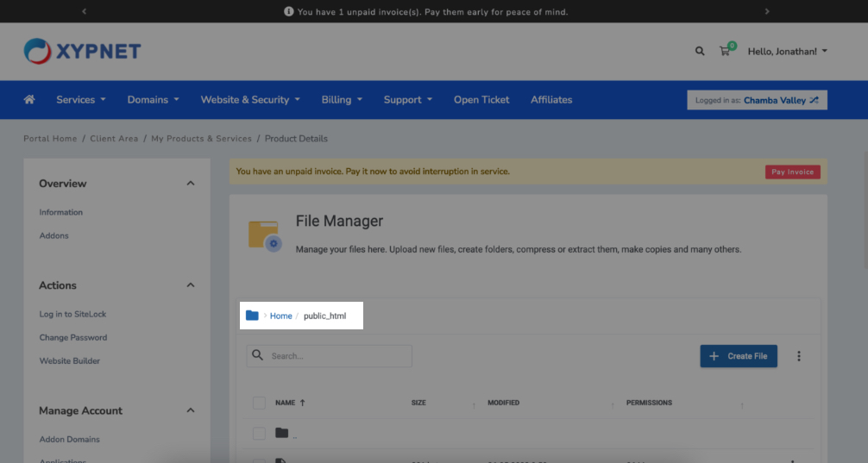Click the blue folder icon in breadcrumb

(x=252, y=316)
